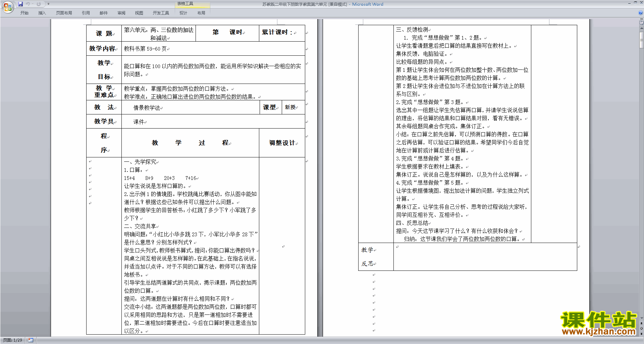The width and height of the screenshot is (644, 344).
Task: Click the Undo arrow icon
Action: [x=28, y=4]
